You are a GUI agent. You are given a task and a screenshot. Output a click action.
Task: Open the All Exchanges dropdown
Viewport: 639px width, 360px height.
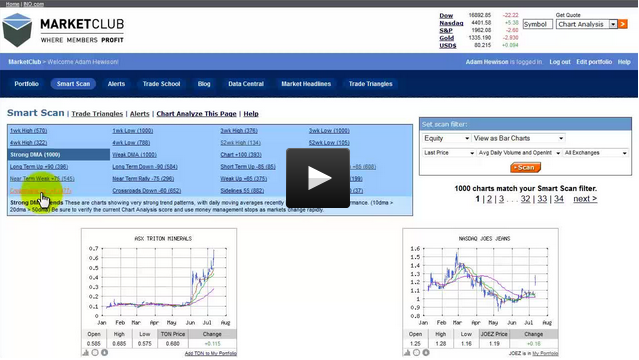click(x=595, y=153)
